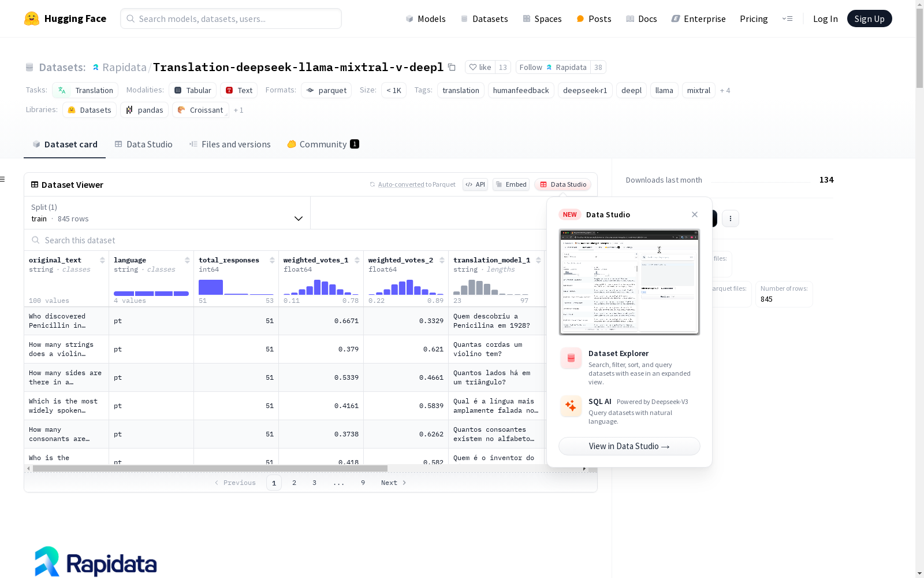Sort by original_text column sort icon

pyautogui.click(x=102, y=260)
